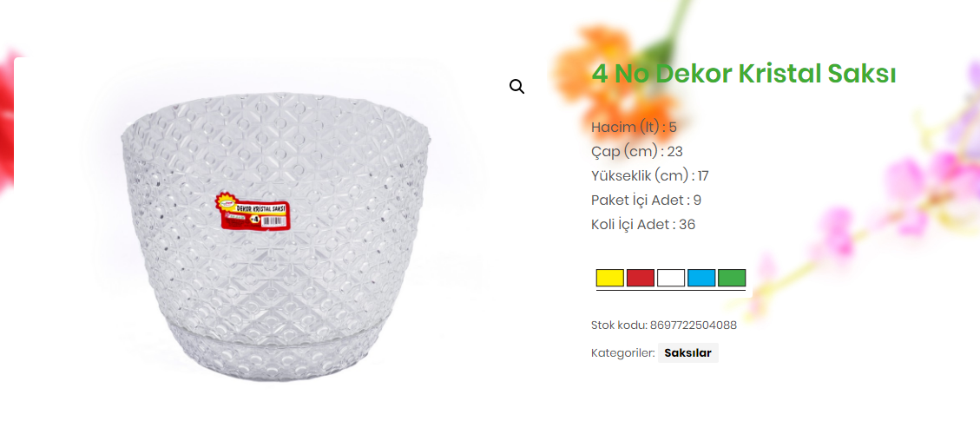
Task: Click the Stok kodu label text
Action: click(x=619, y=325)
